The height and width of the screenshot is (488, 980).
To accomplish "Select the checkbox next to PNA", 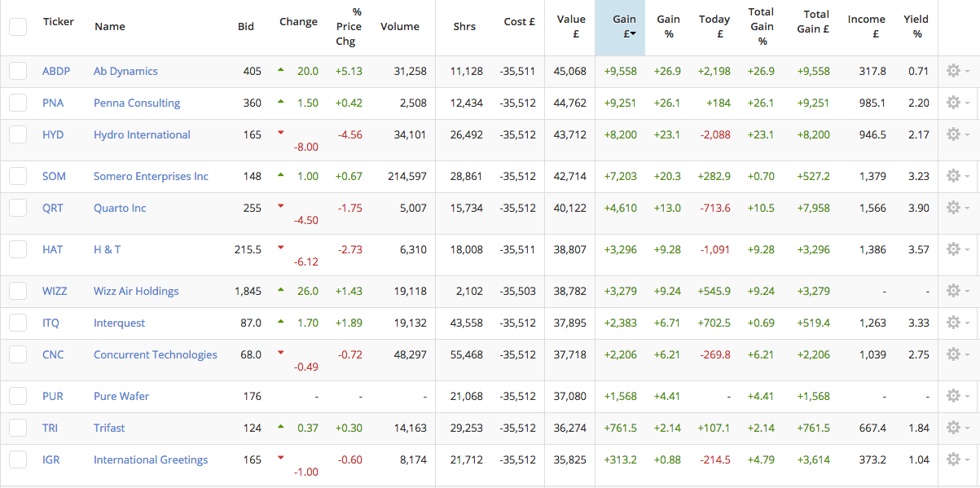I will point(18,103).
